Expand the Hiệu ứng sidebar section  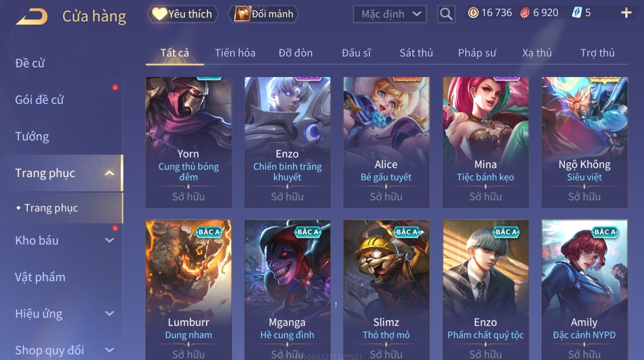coord(109,314)
